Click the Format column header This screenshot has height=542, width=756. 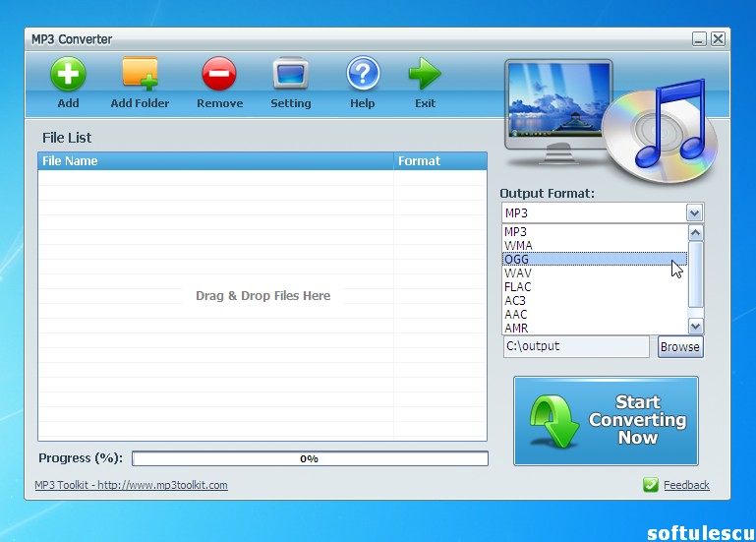440,160
